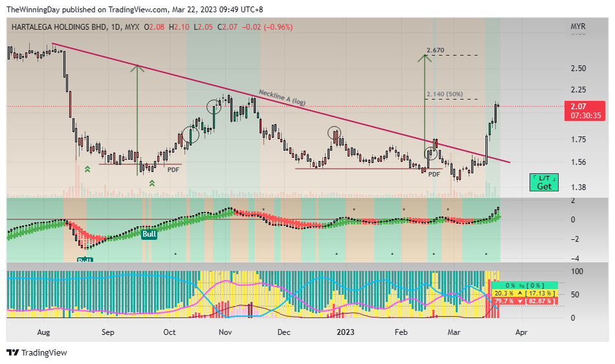Click the Mar label on time axis
This screenshot has height=364, width=615.
pyautogui.click(x=454, y=332)
